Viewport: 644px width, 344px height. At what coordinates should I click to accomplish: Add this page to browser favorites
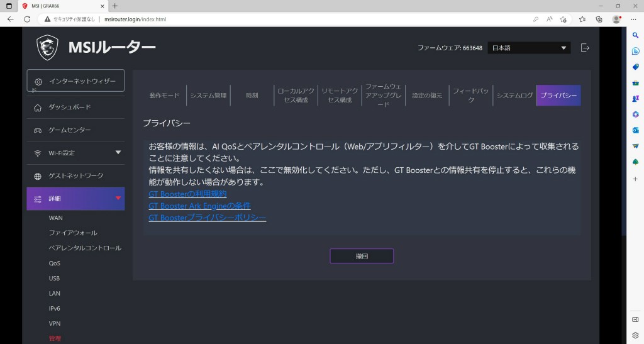pos(563,19)
